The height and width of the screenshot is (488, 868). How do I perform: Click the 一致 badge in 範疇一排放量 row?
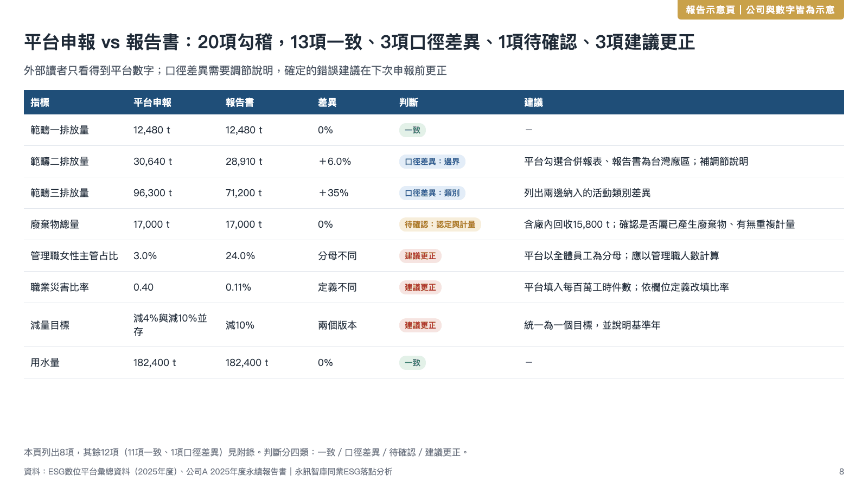(x=412, y=130)
